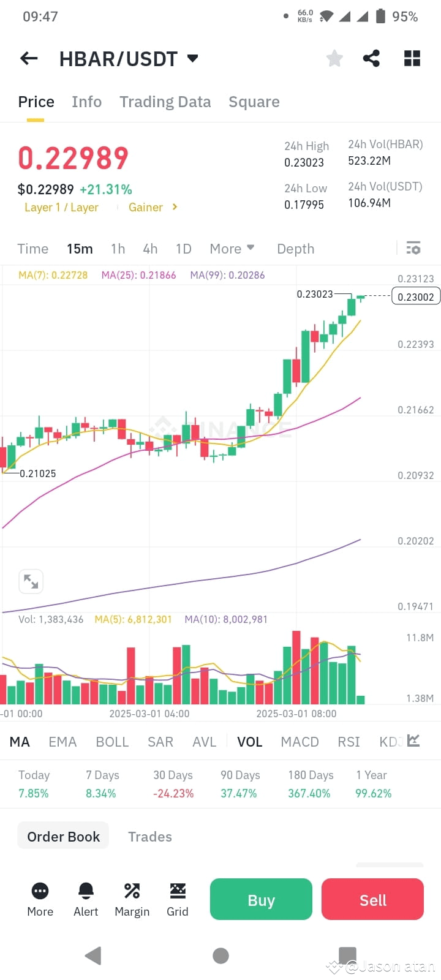This screenshot has width=441, height=980.
Task: Set a price alert via the bell icon
Action: 86,899
